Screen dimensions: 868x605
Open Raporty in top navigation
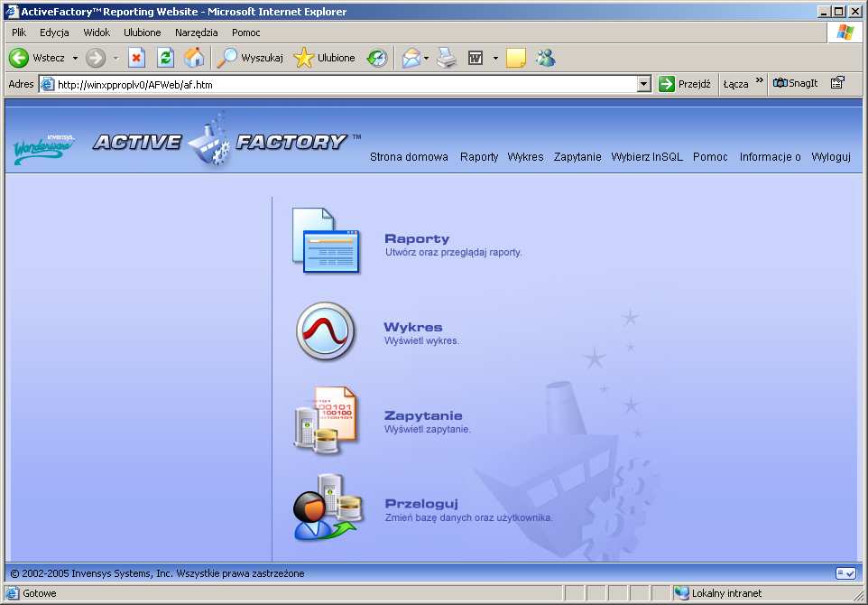(x=479, y=157)
